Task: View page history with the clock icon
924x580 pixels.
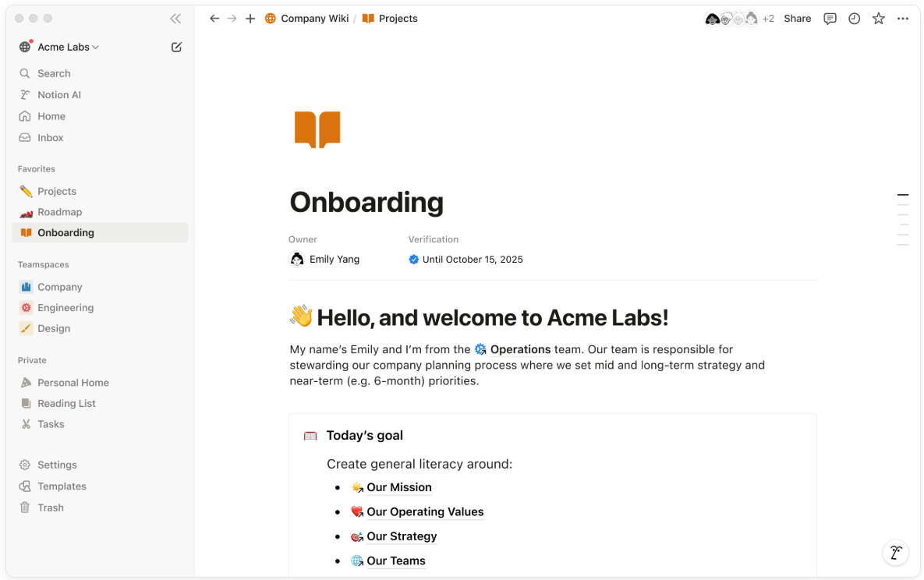Action: (855, 18)
